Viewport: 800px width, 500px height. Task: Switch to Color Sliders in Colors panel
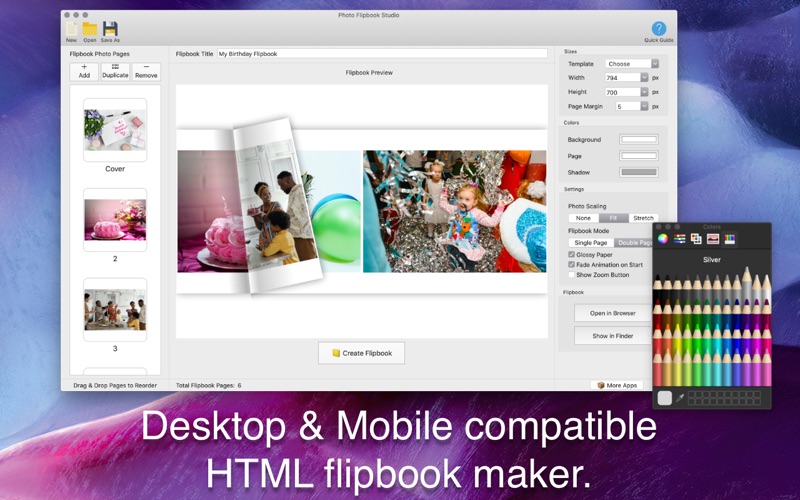click(x=680, y=239)
